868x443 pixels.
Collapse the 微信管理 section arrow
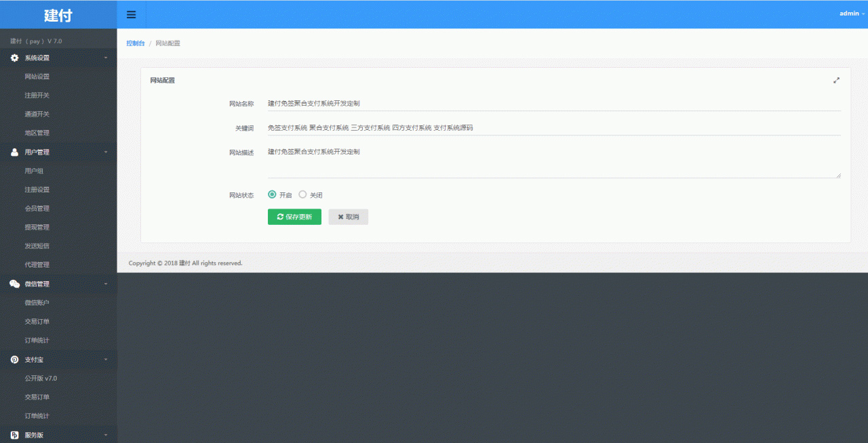106,284
